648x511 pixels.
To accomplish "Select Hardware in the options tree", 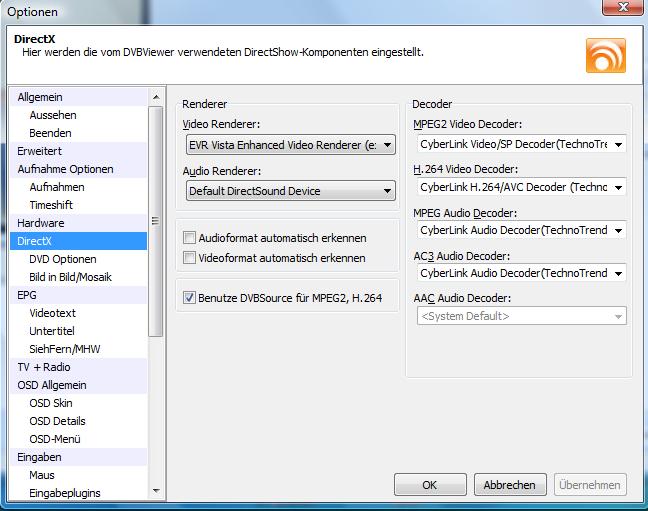I will pyautogui.click(x=41, y=223).
